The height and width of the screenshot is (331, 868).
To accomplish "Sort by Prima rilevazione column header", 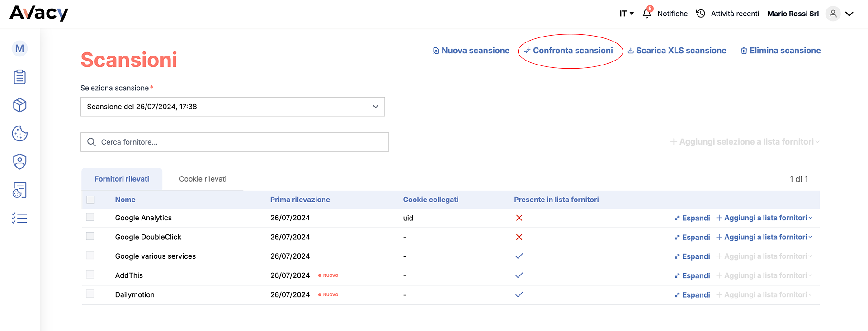I will [300, 200].
